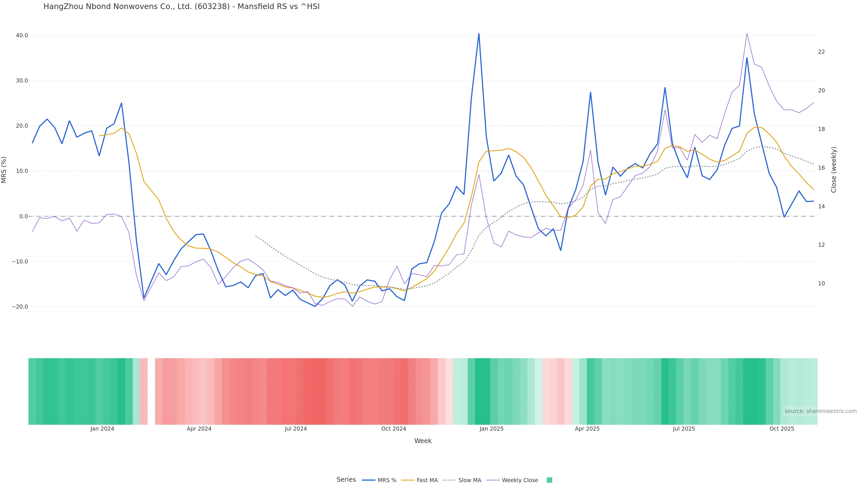Click the green square legend swatch
Viewport: 868px width, 488px height.
pyautogui.click(x=549, y=480)
